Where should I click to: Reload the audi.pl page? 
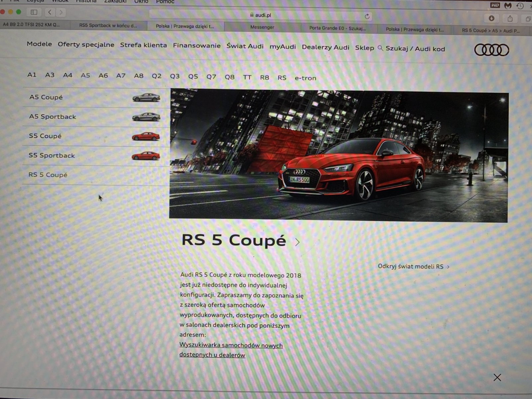(367, 16)
